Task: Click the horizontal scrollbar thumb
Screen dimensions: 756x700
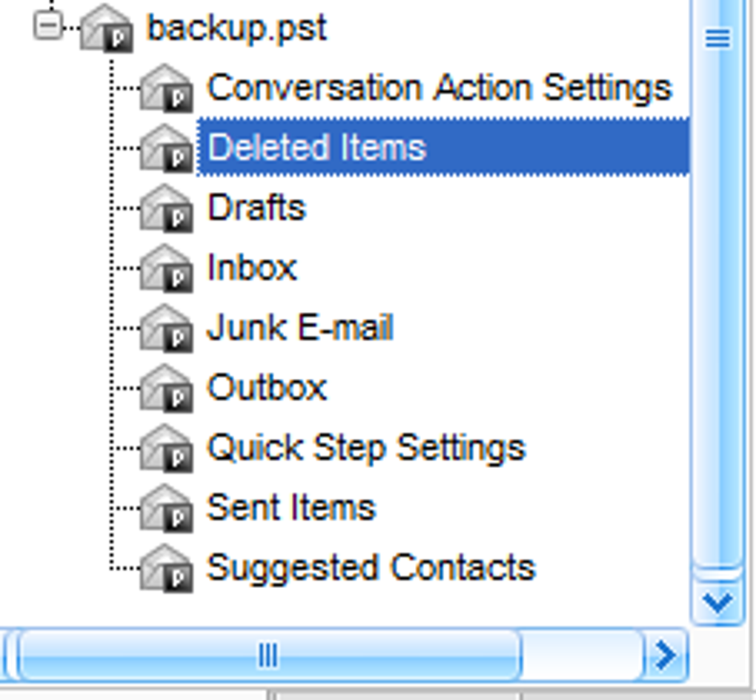Action: pyautogui.click(x=268, y=655)
